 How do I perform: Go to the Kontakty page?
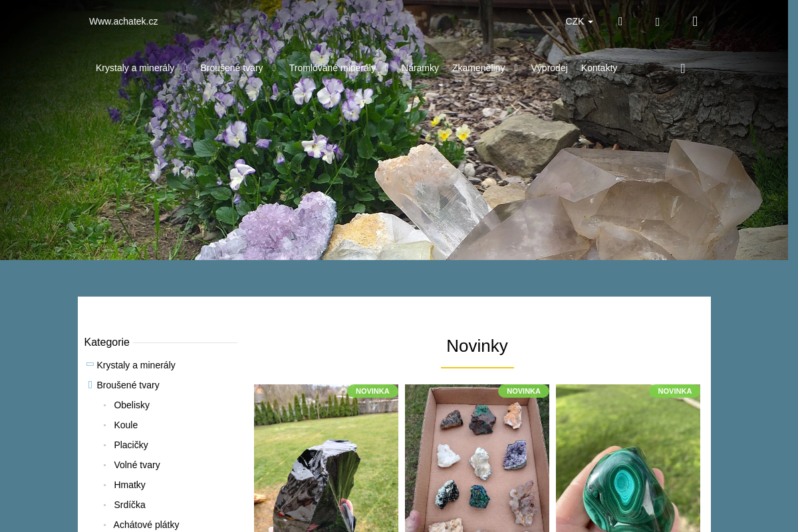click(599, 68)
